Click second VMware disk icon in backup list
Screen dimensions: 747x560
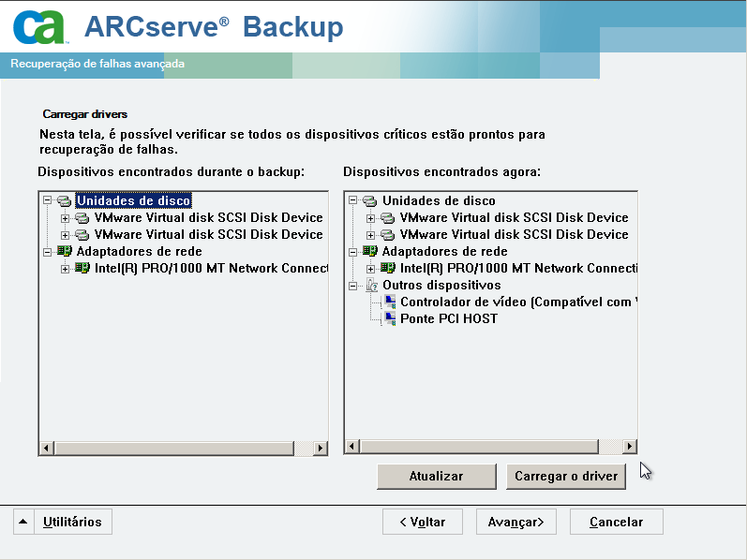(x=82, y=235)
